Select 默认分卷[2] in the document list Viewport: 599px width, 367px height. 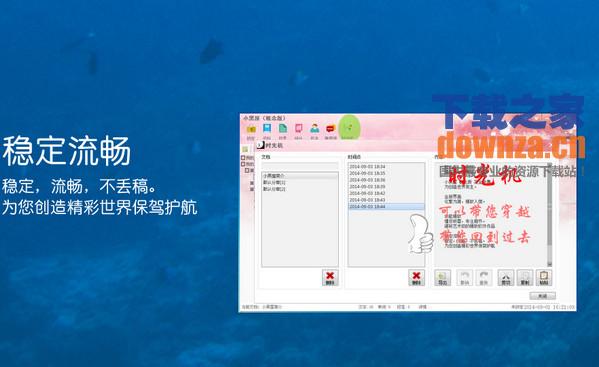click(x=300, y=189)
